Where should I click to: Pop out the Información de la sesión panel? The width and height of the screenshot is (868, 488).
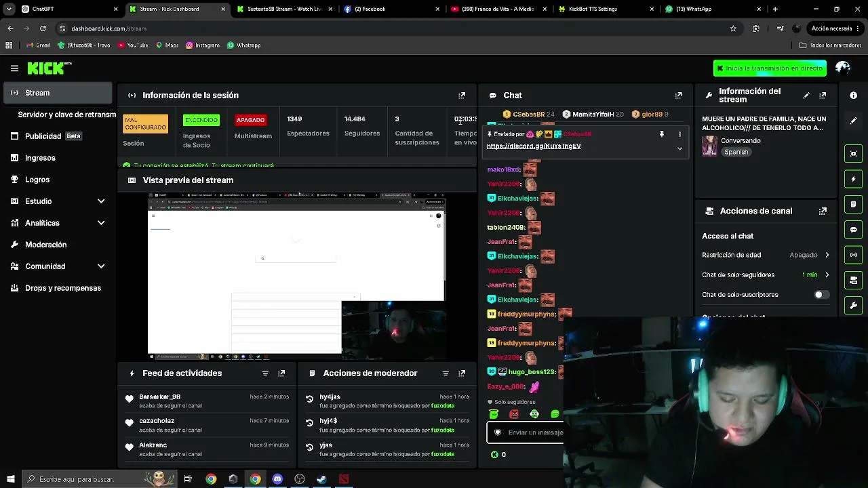462,96
